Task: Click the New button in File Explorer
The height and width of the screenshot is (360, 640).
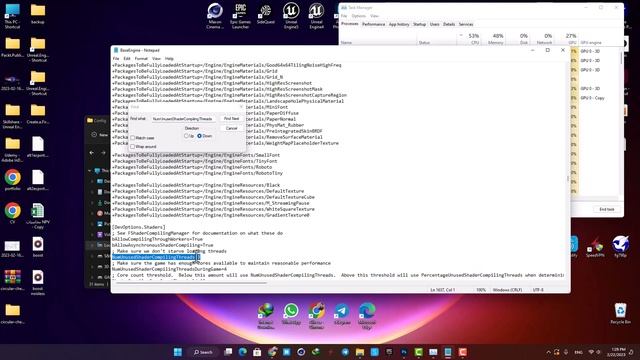Action: tap(100, 135)
